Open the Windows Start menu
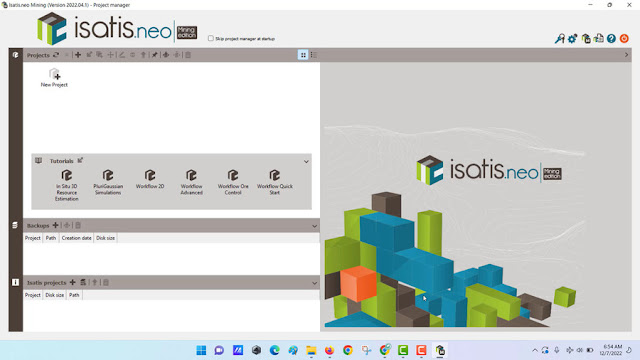640x360 pixels. click(x=201, y=350)
